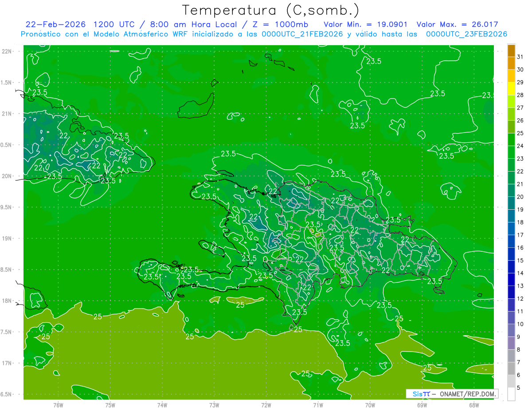Image resolution: width=532 pixels, height=411 pixels.
Task: Pick the legend swatch between 23 and 24
Action: click(511, 152)
